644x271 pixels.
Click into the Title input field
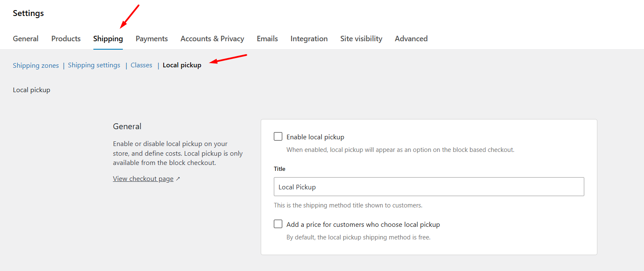tap(429, 187)
